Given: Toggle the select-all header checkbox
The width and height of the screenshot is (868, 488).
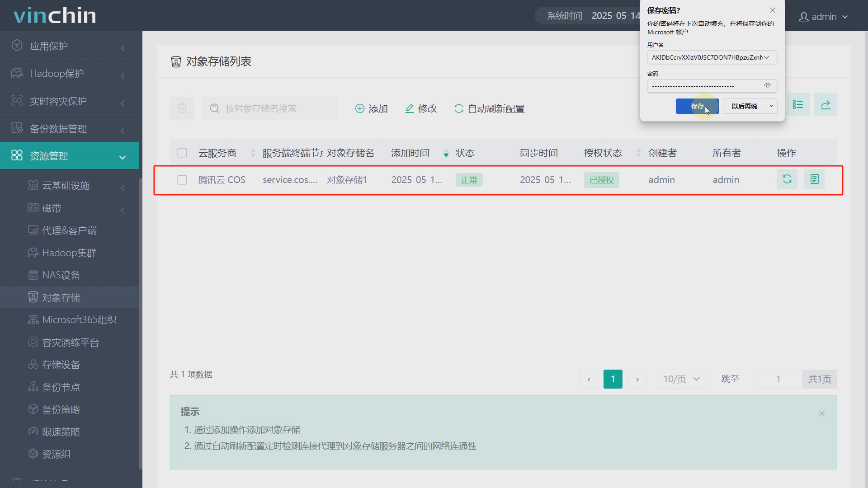Looking at the screenshot, I should pos(182,153).
